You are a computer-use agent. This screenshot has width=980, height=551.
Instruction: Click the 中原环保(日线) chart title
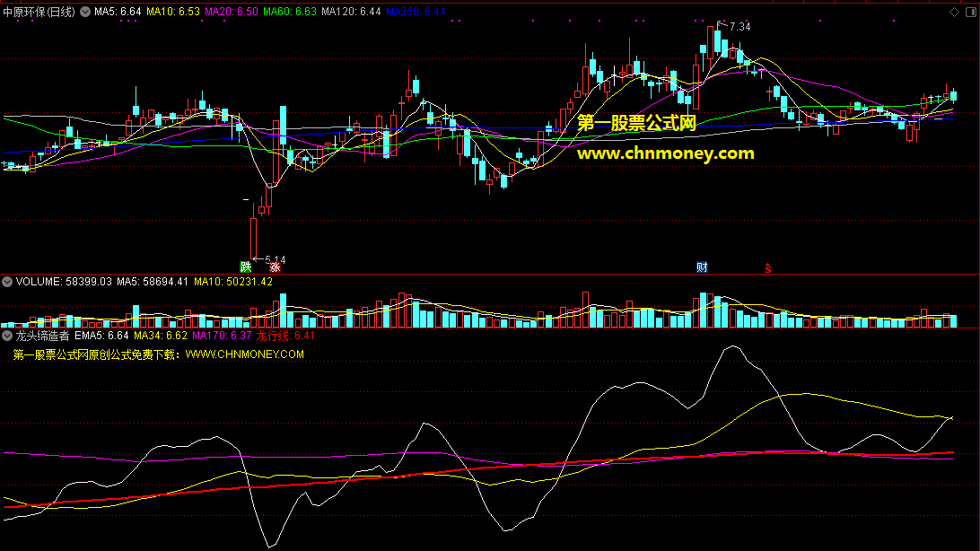(39, 12)
